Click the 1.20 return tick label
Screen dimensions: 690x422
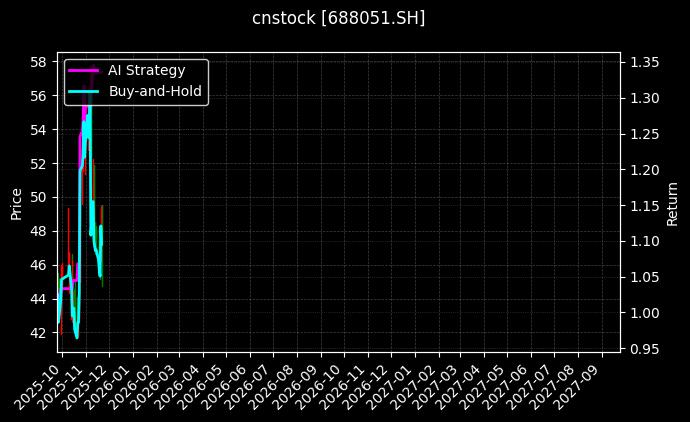click(645, 170)
